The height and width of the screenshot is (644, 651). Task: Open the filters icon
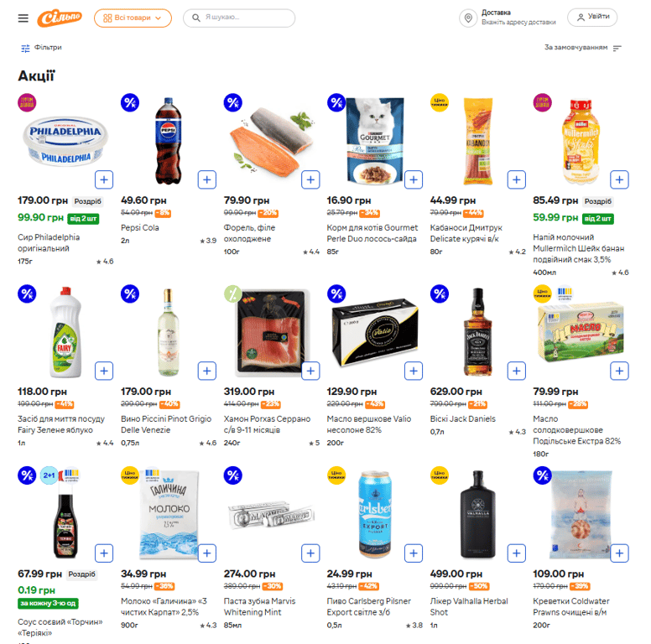point(25,48)
